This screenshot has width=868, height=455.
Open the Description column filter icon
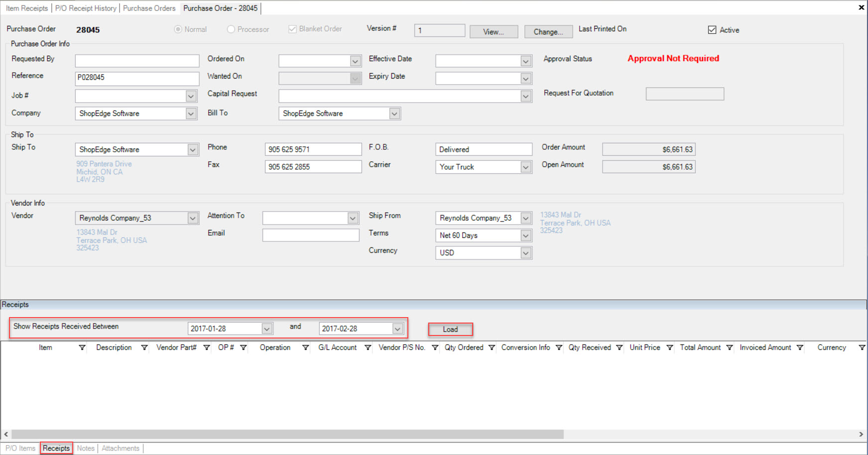(x=144, y=347)
